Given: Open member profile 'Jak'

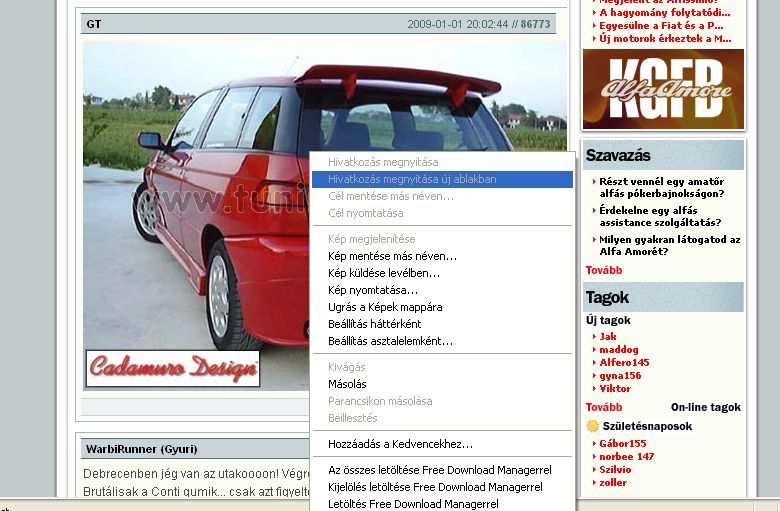Looking at the screenshot, I should click(x=608, y=336).
